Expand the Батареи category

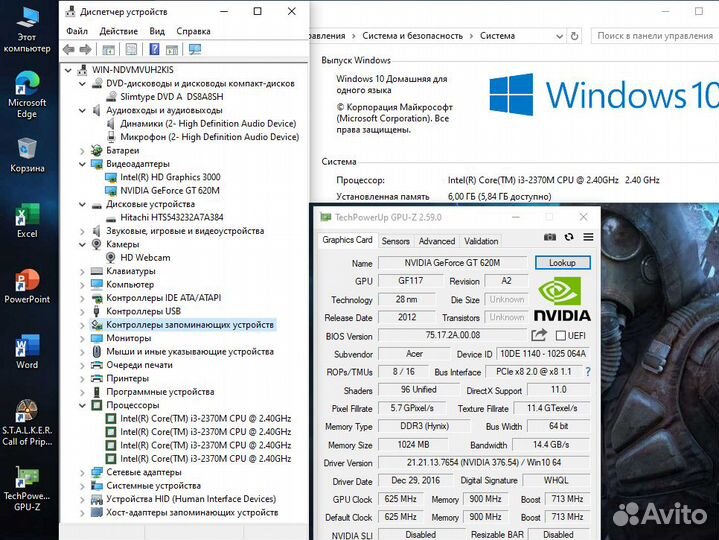pyautogui.click(x=82, y=151)
